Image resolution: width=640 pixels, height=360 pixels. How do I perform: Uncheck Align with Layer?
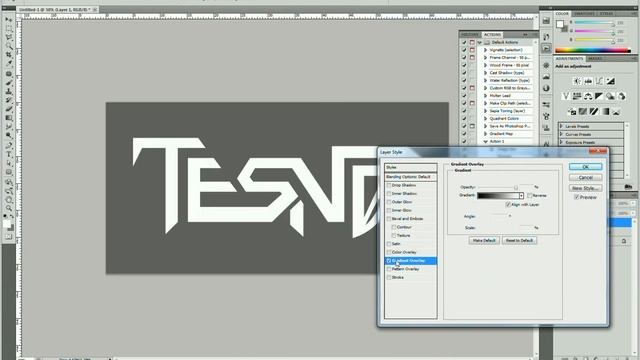508,204
